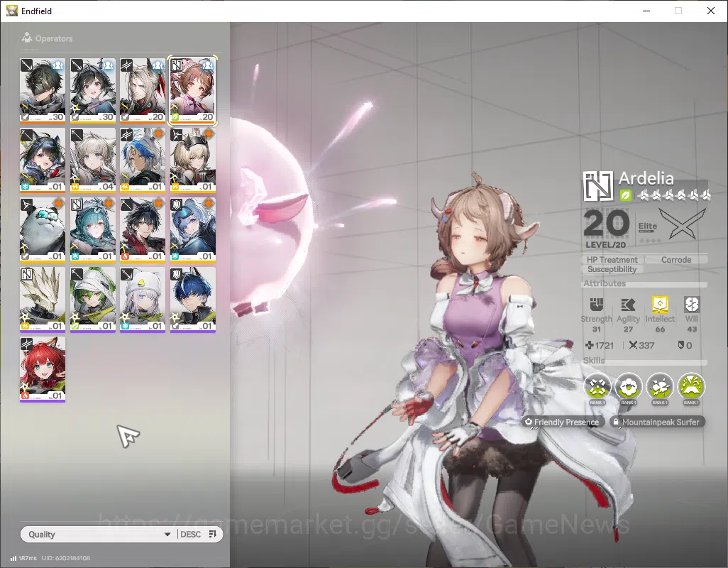Select the panda operator with glasses
This screenshot has width=728, height=568.
(x=43, y=229)
